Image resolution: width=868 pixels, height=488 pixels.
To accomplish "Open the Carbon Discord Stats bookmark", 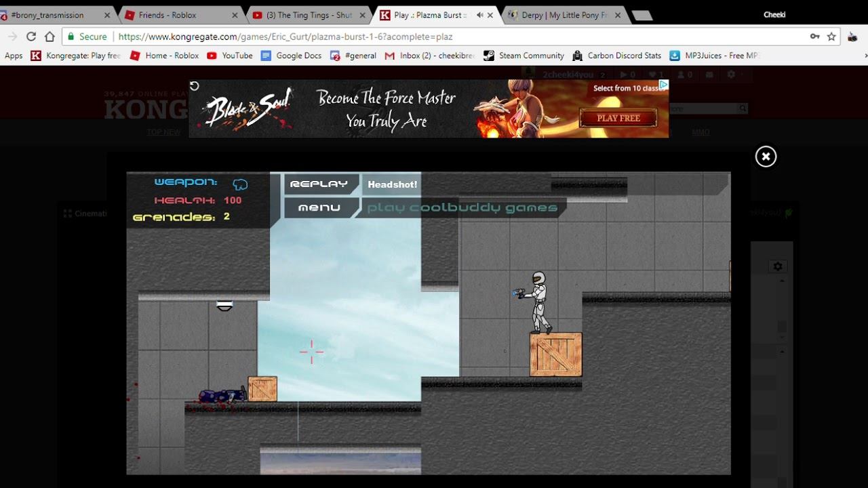I will [616, 56].
